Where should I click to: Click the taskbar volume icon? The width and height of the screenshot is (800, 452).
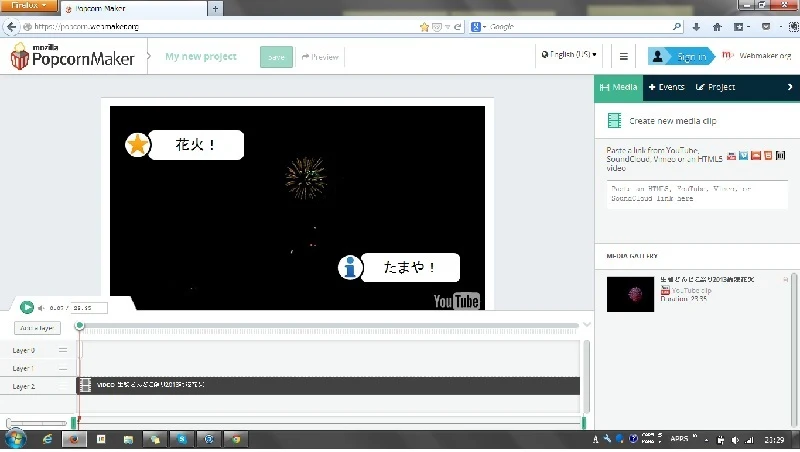735,440
